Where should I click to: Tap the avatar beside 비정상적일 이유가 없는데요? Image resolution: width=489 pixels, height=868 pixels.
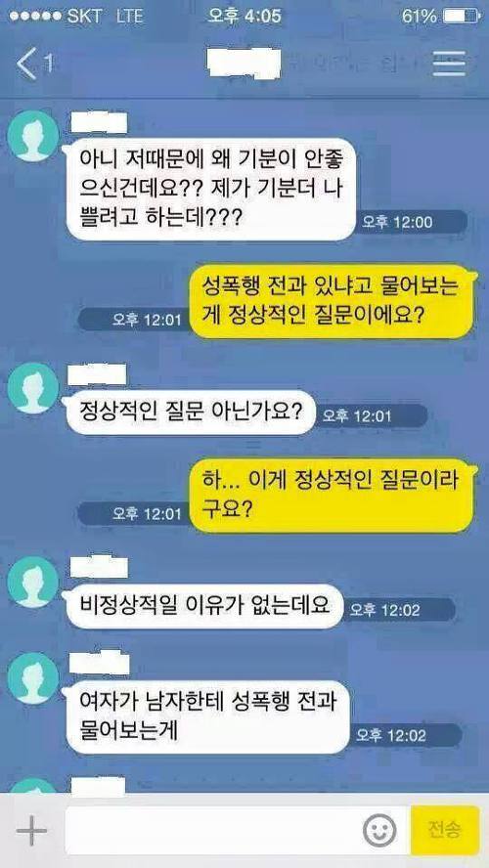pyautogui.click(x=33, y=582)
